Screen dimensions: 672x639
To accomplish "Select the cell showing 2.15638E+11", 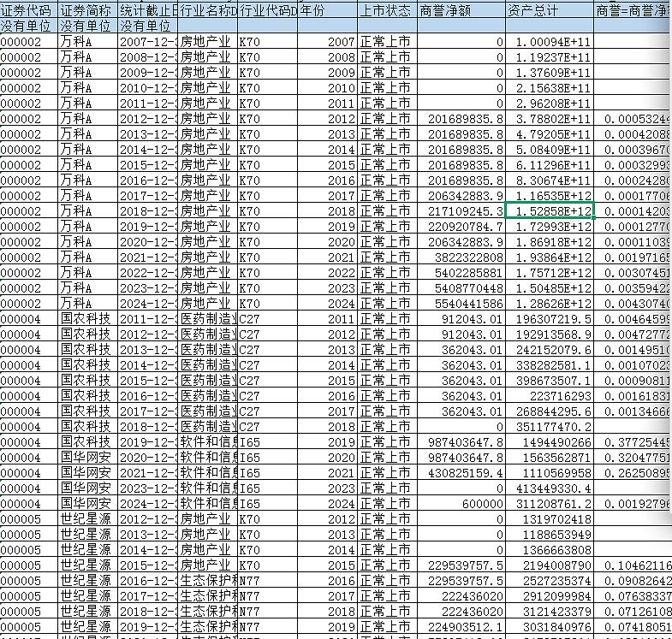I will click(x=550, y=88).
